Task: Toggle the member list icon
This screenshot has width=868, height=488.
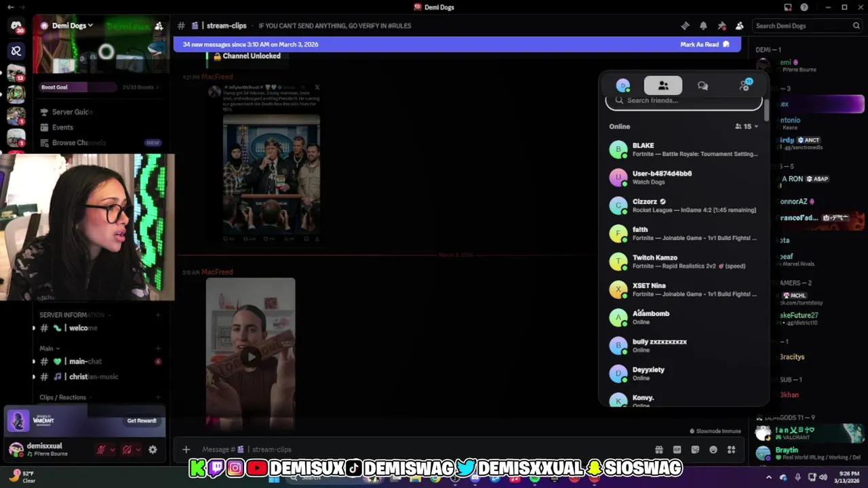Action: [x=740, y=26]
